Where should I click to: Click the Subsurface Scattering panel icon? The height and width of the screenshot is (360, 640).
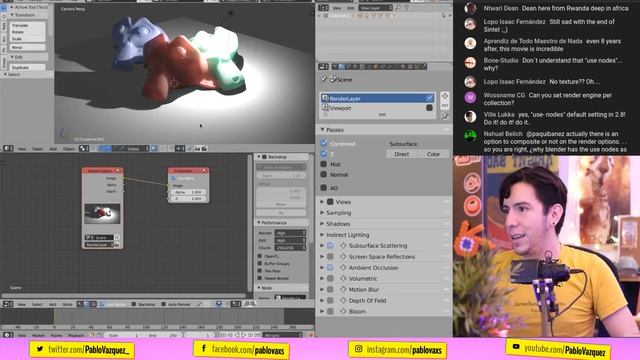[x=343, y=246]
